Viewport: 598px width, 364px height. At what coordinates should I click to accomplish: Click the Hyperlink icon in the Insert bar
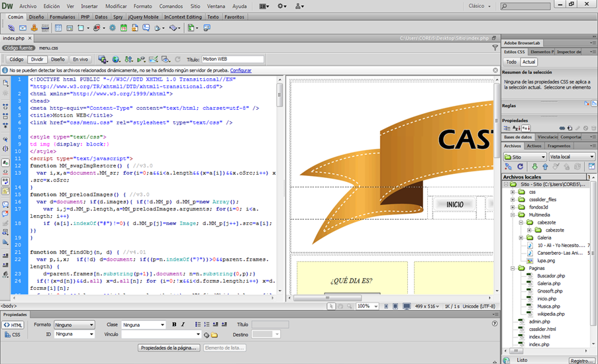click(x=11, y=28)
